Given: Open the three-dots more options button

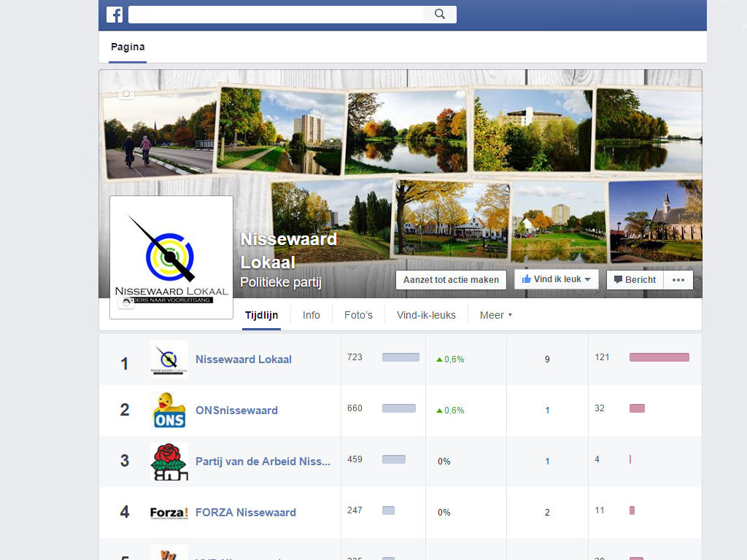Looking at the screenshot, I should coord(678,280).
